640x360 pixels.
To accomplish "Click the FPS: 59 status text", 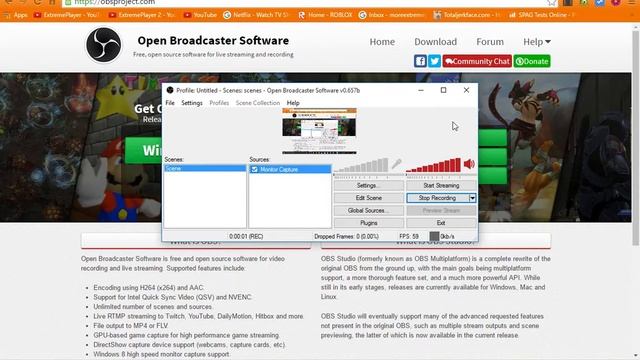I will coord(409,236).
